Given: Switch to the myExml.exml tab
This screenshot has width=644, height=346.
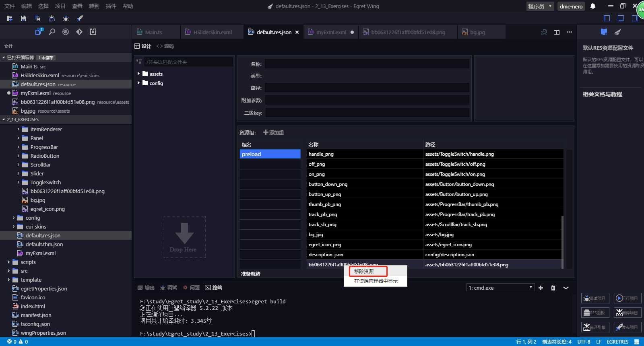Looking at the screenshot, I should 331,32.
